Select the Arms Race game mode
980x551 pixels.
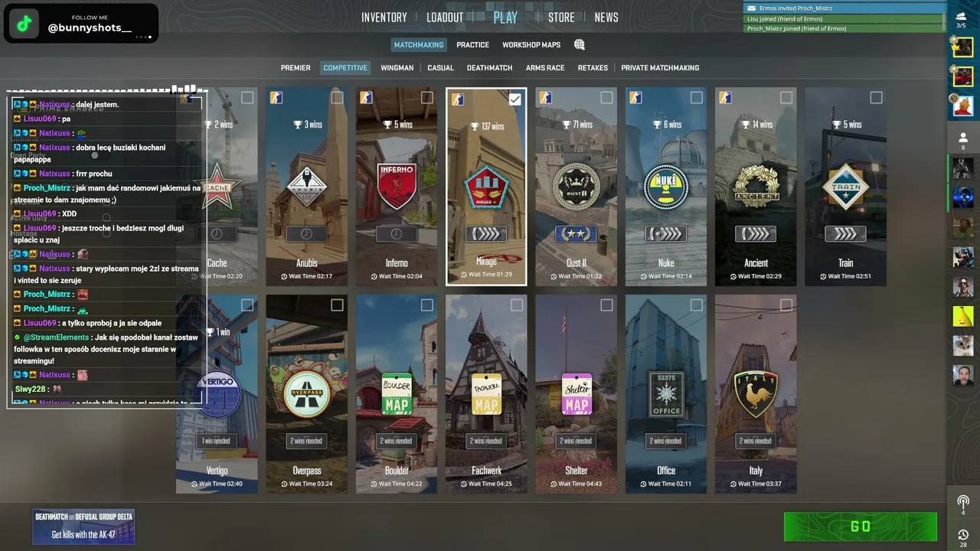click(x=545, y=68)
